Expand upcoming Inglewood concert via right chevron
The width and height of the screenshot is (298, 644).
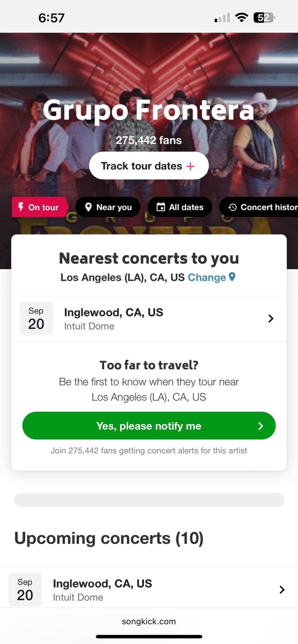(282, 590)
